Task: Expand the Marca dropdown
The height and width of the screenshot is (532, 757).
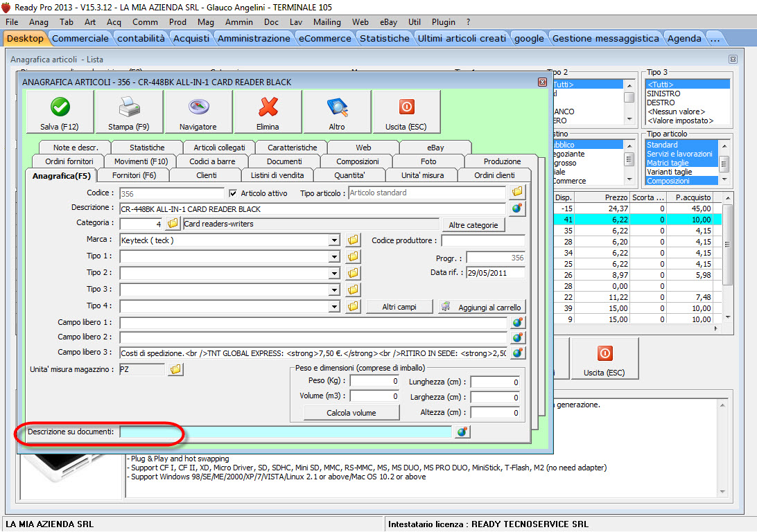Action: pos(334,240)
